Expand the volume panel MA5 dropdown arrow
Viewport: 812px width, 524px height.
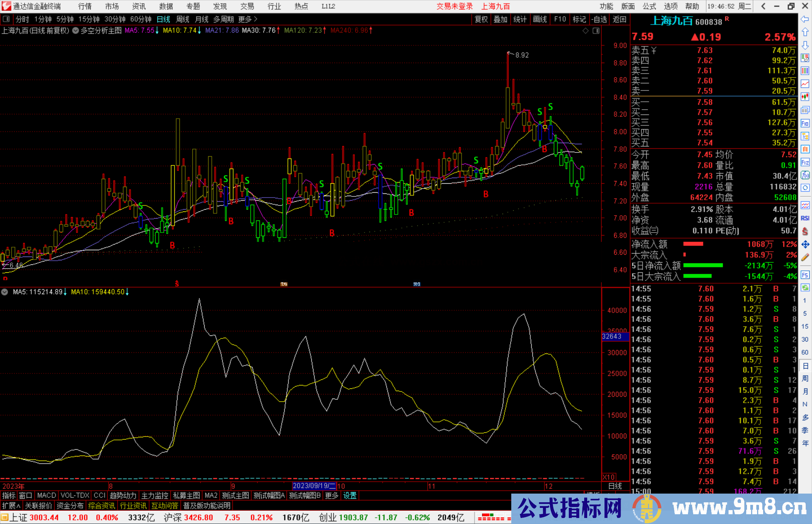tap(5, 292)
